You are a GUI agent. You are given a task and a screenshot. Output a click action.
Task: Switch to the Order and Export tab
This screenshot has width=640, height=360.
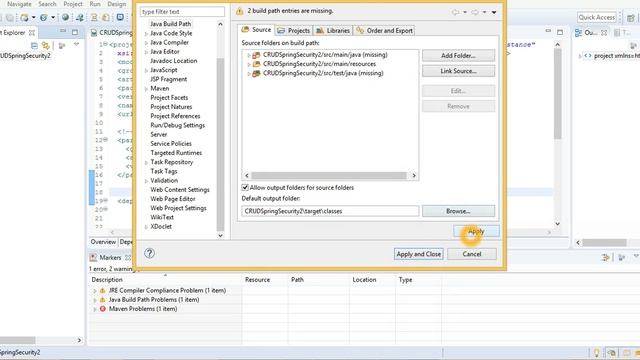384,31
